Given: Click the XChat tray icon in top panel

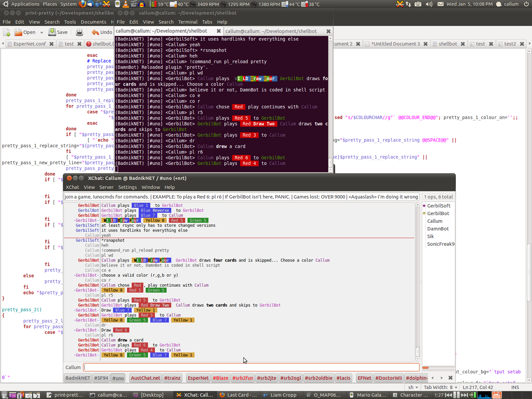Looking at the screenshot, I should pyautogui.click(x=400, y=4).
